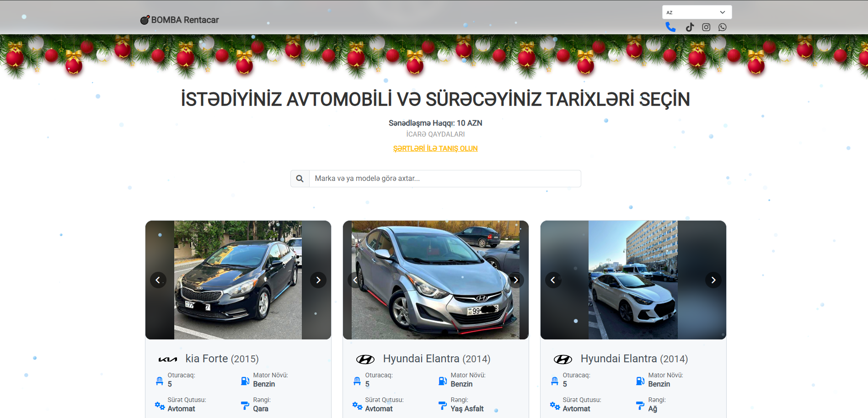Select the kia Forte (2015) title
This screenshot has width=868, height=418.
pyautogui.click(x=222, y=359)
